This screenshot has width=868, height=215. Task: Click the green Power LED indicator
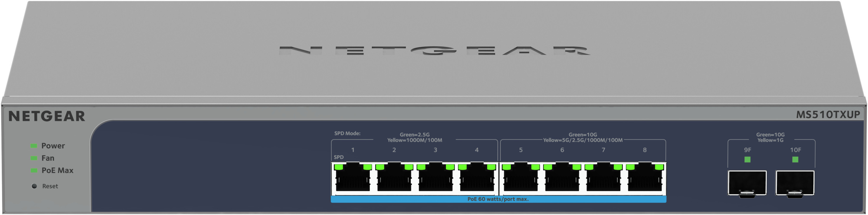coord(34,146)
